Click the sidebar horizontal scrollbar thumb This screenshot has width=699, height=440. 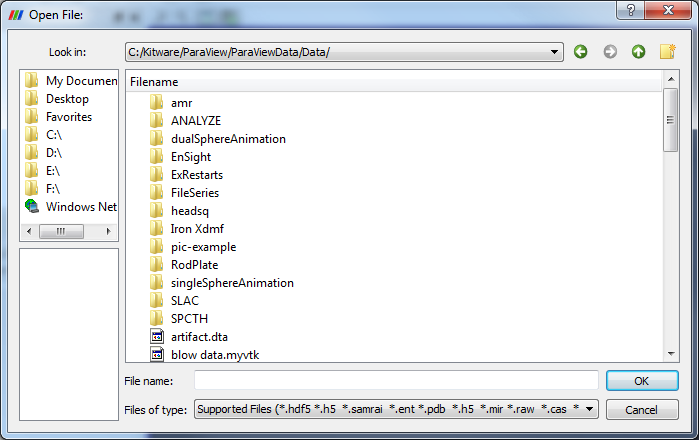pyautogui.click(x=61, y=231)
